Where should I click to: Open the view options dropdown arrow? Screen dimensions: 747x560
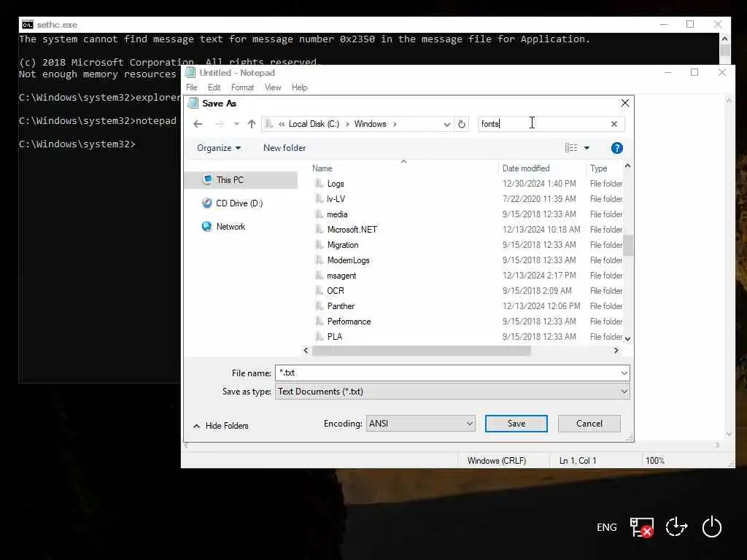(x=587, y=148)
